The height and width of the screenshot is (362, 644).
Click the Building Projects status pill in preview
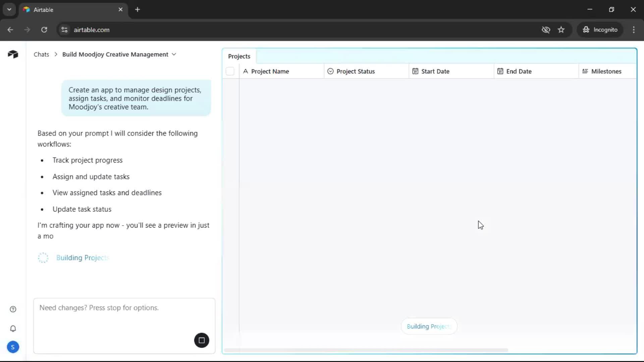pos(429,326)
